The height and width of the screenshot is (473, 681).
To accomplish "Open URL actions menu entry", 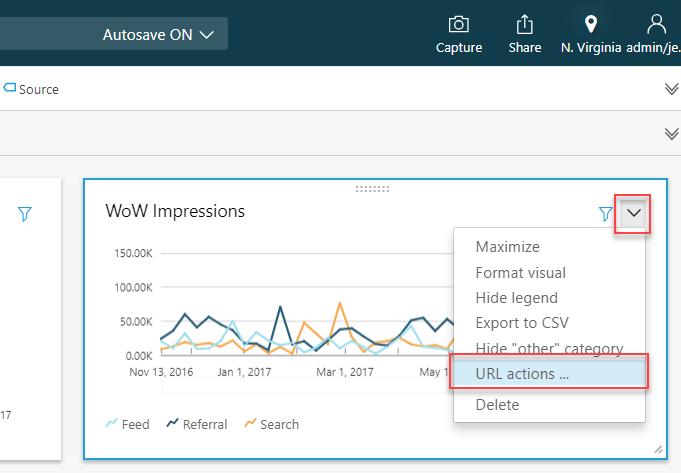I will click(522, 374).
